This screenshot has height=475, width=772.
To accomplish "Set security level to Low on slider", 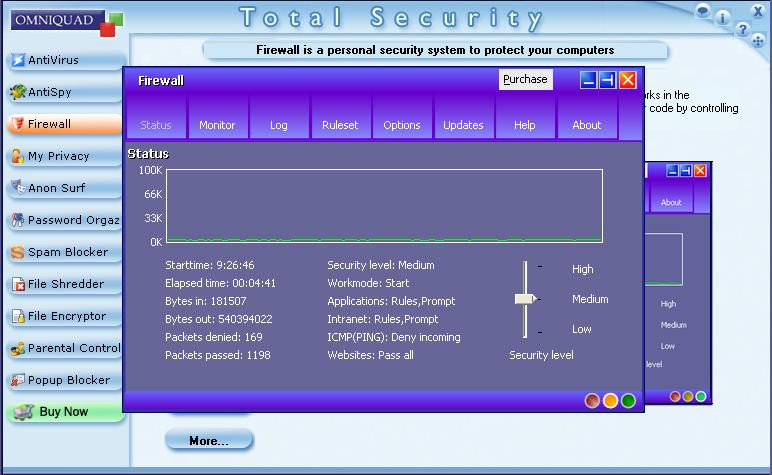I will [525, 331].
